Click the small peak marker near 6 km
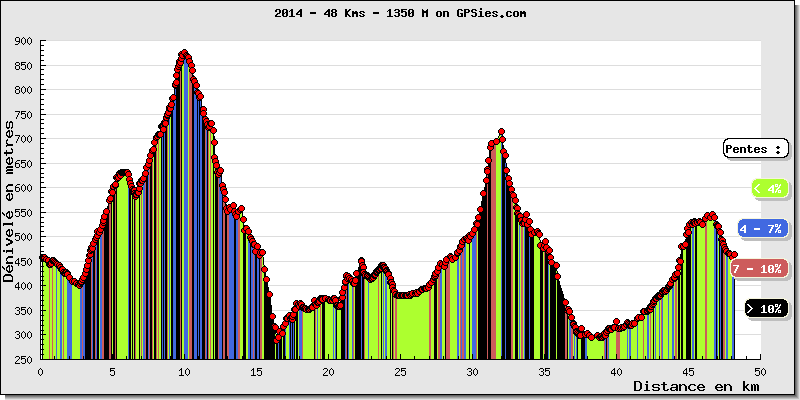This screenshot has height=400, width=800. pos(124,172)
